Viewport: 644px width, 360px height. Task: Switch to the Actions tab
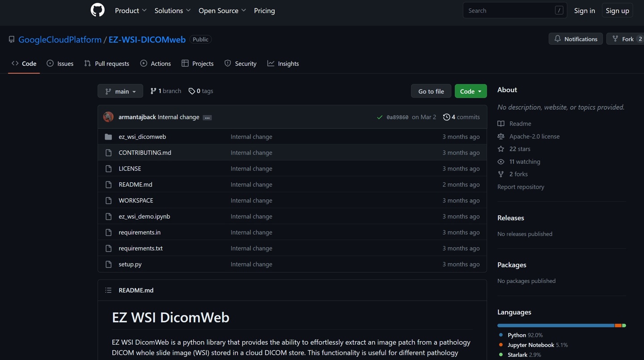tap(156, 64)
